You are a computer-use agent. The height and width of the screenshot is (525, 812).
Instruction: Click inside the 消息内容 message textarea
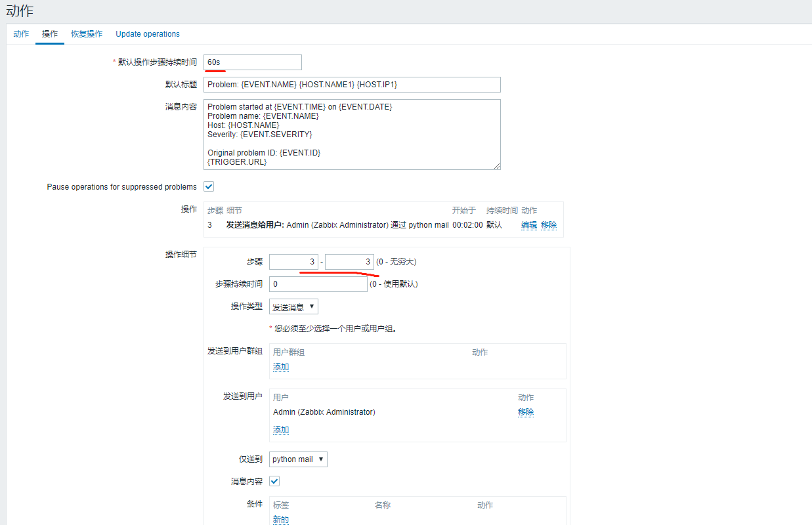click(x=353, y=135)
